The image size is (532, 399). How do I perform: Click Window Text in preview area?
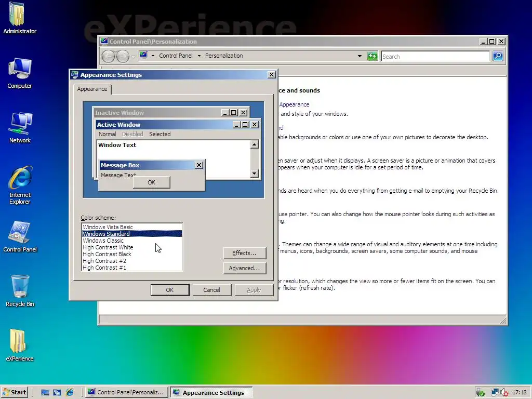coord(117,145)
